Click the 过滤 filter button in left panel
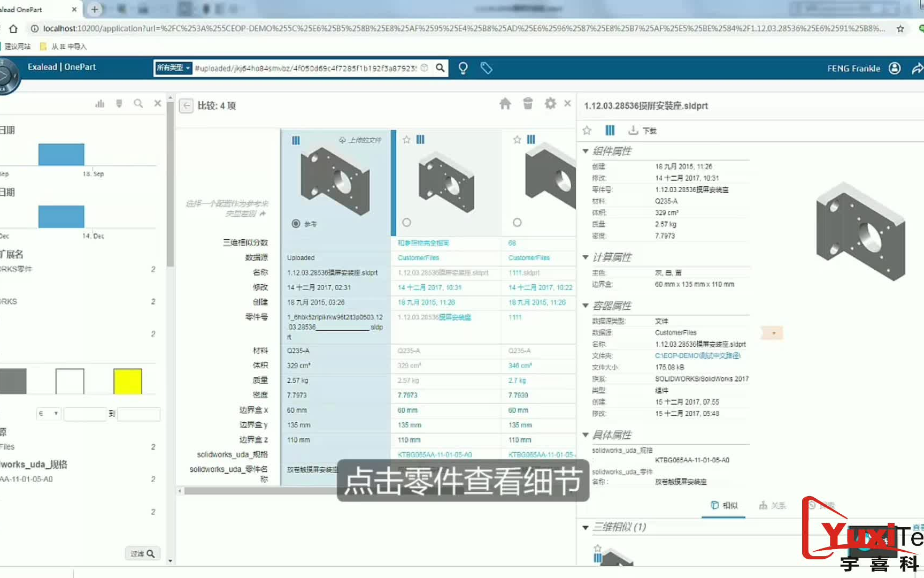The image size is (924, 578). tap(142, 553)
